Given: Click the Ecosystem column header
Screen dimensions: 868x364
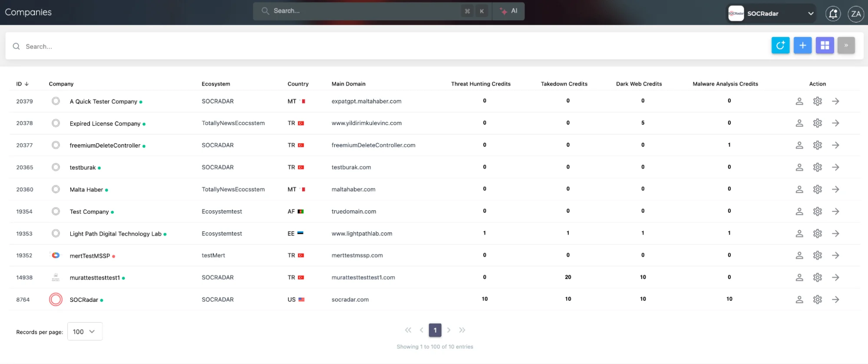Looking at the screenshot, I should 216,84.
